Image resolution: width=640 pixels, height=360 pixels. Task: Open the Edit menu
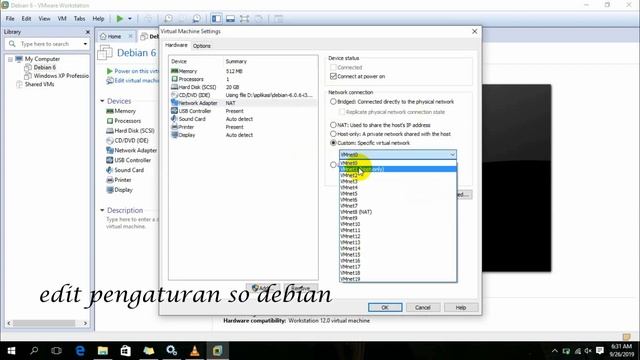click(27, 19)
